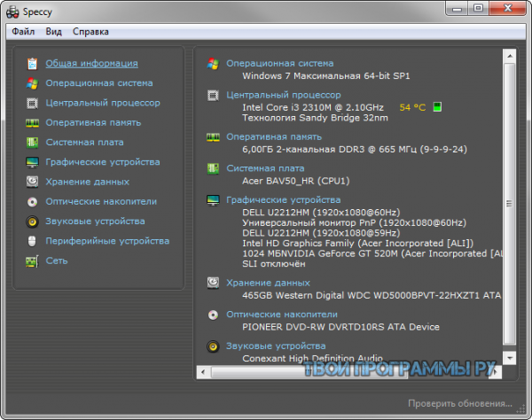Click Технология Sandy Bridge 32nm text
532x420 pixels.
[315, 118]
